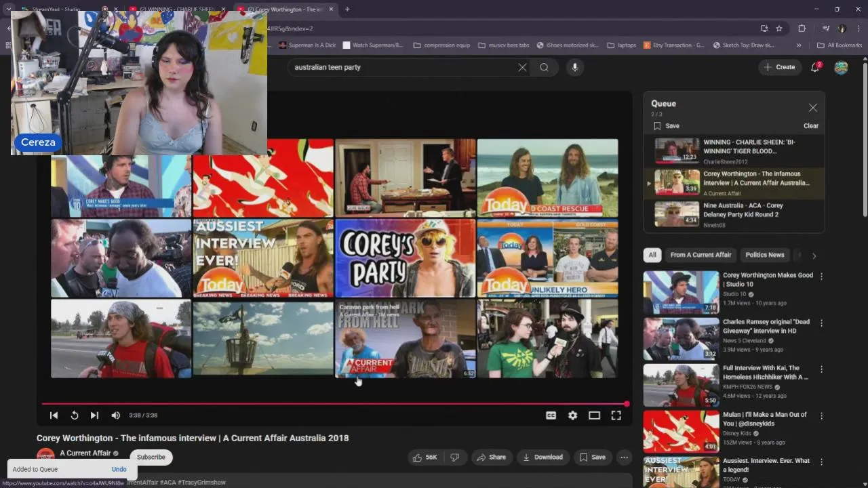Open the browser tab search dropdown
The height and width of the screenshot is (488, 868).
pos(9,9)
